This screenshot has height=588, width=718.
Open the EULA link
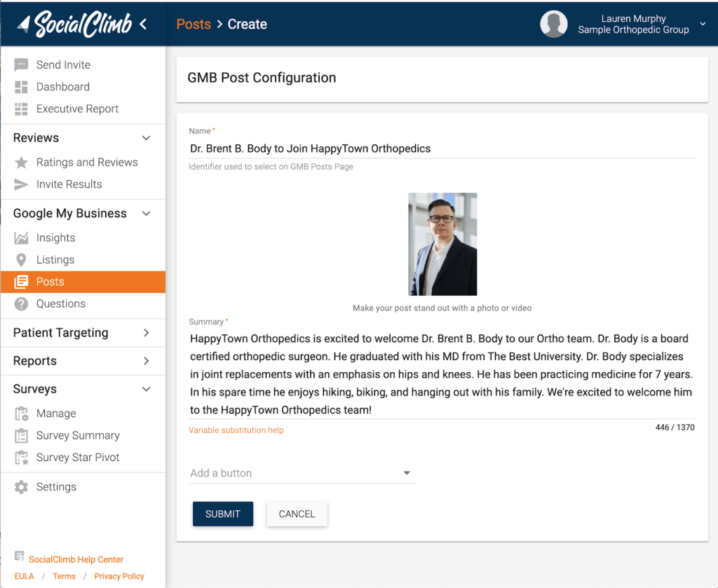click(x=25, y=576)
